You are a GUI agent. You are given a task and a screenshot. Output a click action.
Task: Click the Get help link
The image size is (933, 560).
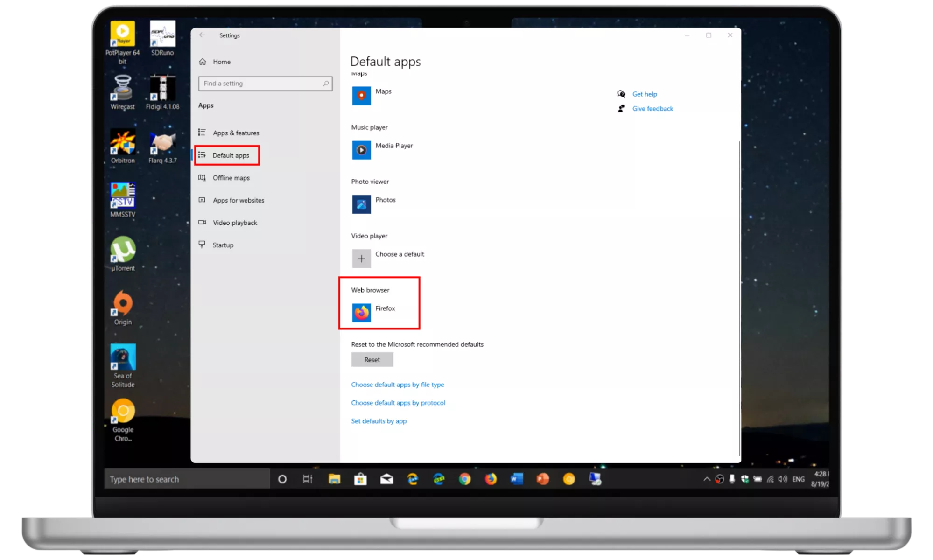644,94
